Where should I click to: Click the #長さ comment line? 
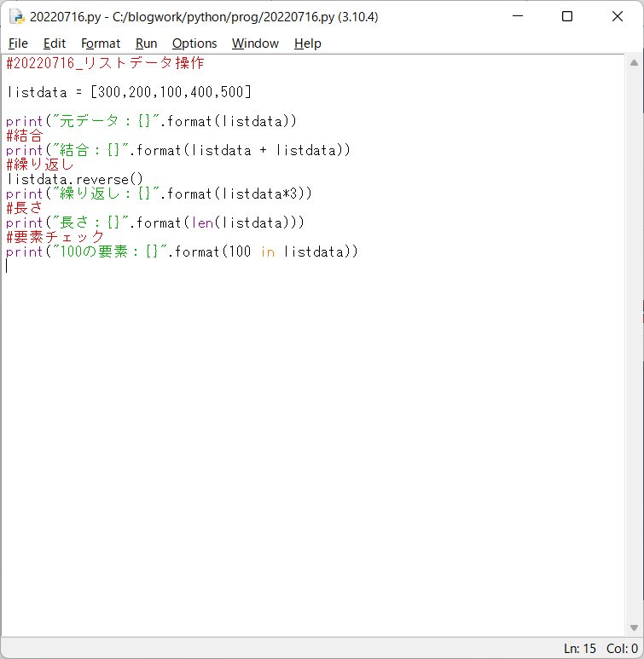25,209
